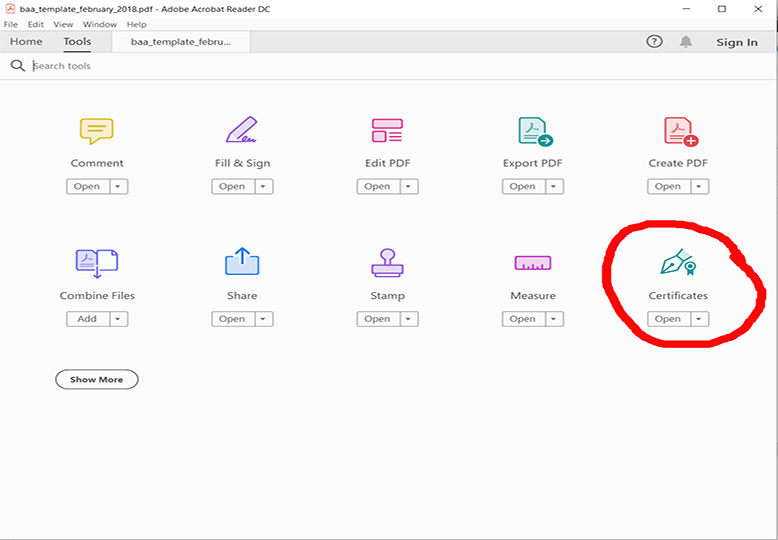The width and height of the screenshot is (778, 540).
Task: Open the Edit menu
Action: pos(36,24)
